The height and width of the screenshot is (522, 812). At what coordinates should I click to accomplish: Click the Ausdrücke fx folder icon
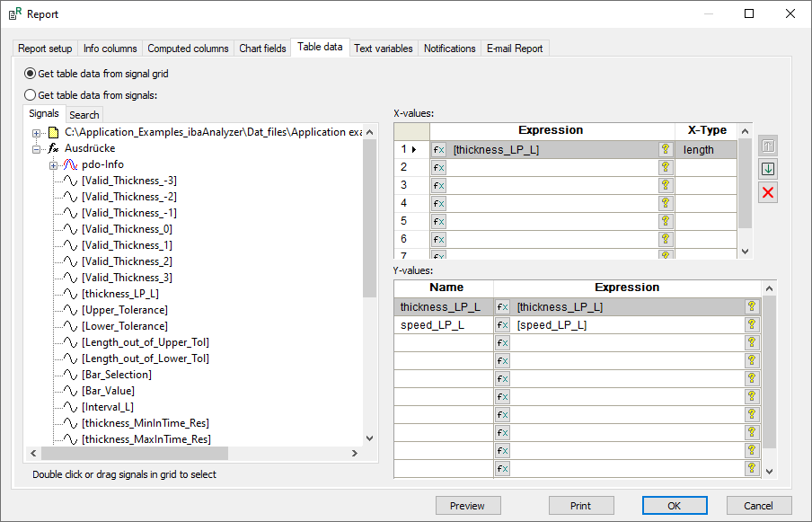53,148
